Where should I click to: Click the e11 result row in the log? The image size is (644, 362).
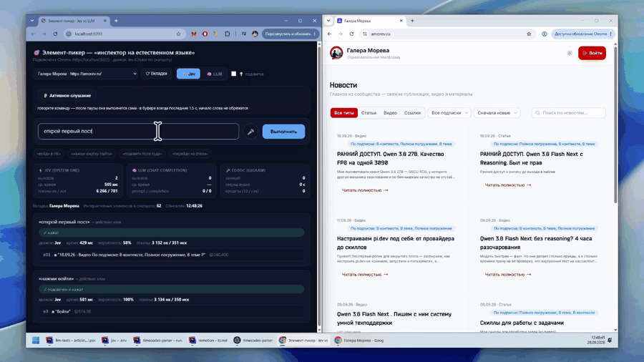point(171,255)
